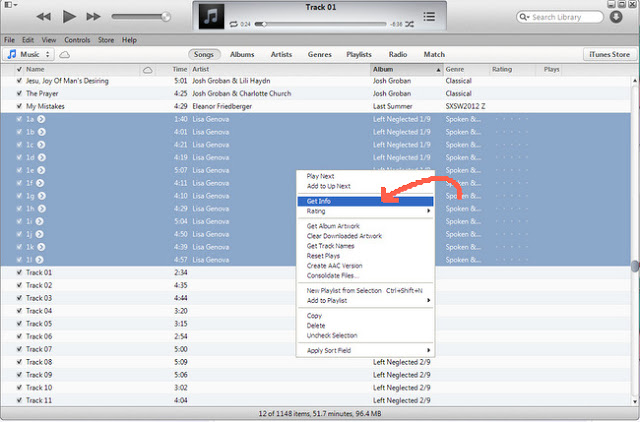Switch to the Albums tab
Image resolution: width=640 pixels, height=422 pixels.
pos(242,54)
